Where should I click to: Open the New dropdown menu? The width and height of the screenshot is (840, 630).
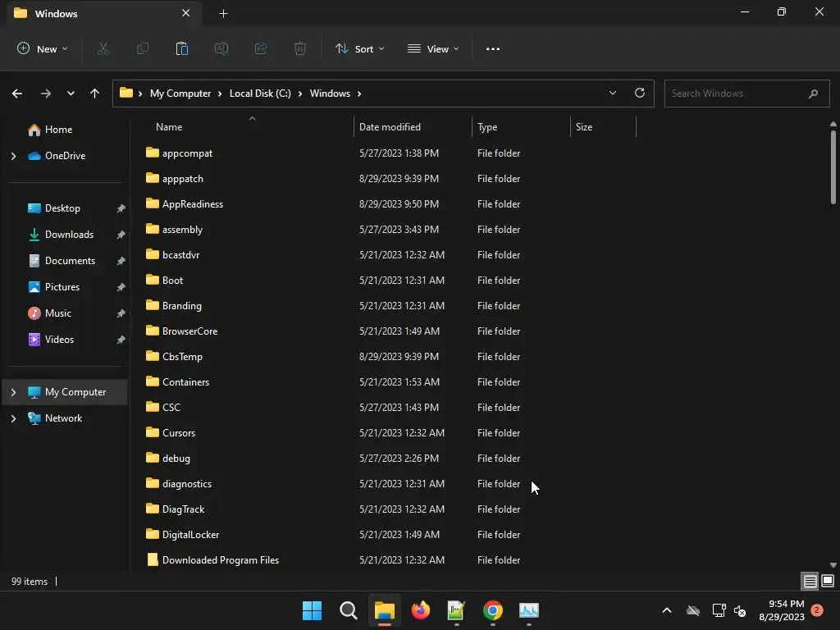43,48
